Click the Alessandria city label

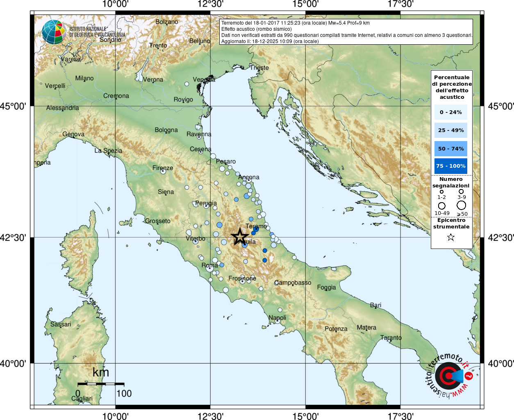[x=63, y=108]
